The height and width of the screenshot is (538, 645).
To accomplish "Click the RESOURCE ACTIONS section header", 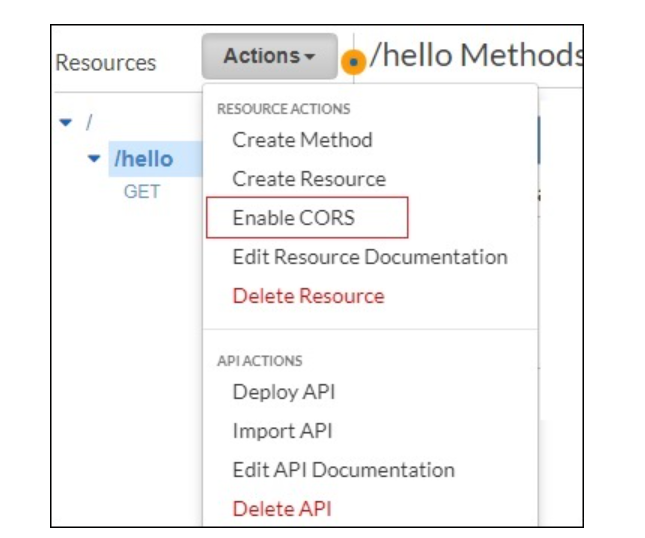I will [x=284, y=108].
